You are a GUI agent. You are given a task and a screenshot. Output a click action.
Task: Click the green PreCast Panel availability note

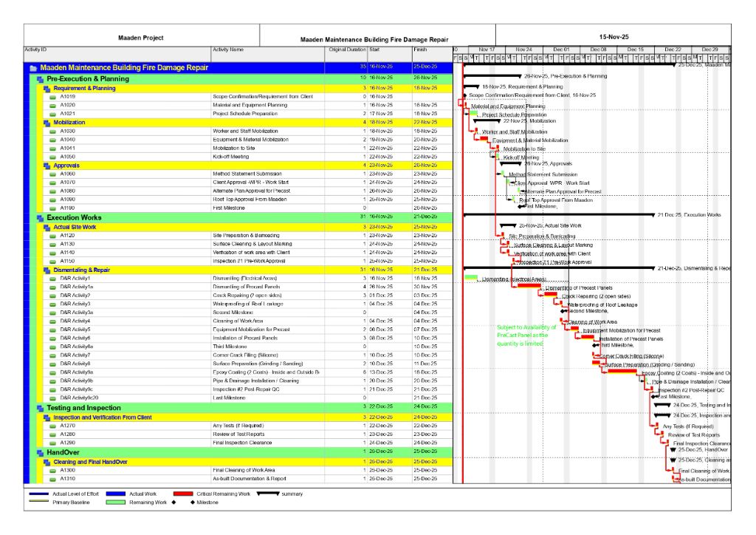click(527, 335)
